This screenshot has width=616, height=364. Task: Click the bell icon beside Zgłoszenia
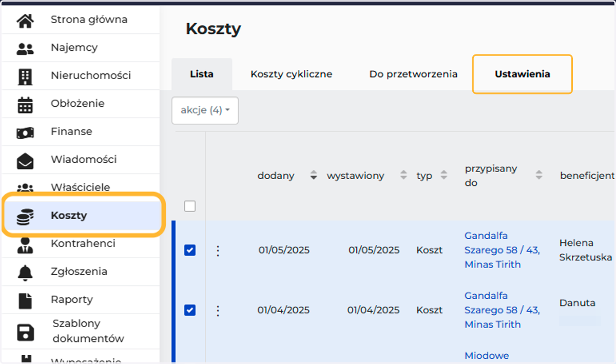25,273
